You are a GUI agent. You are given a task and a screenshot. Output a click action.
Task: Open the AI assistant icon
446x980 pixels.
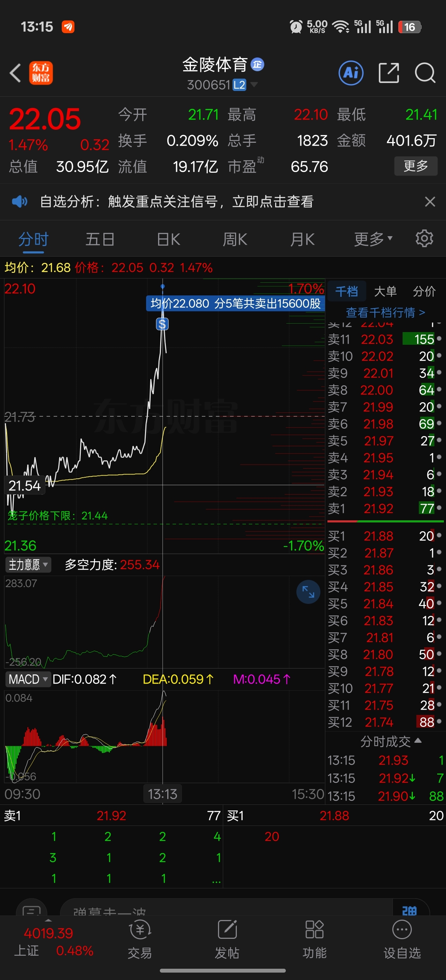coord(351,73)
